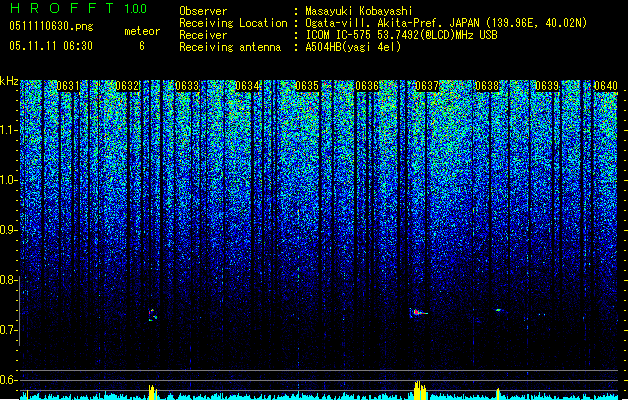Click the 0635 time marker
Screen dimensions: 629x400
pyautogui.click(x=307, y=86)
